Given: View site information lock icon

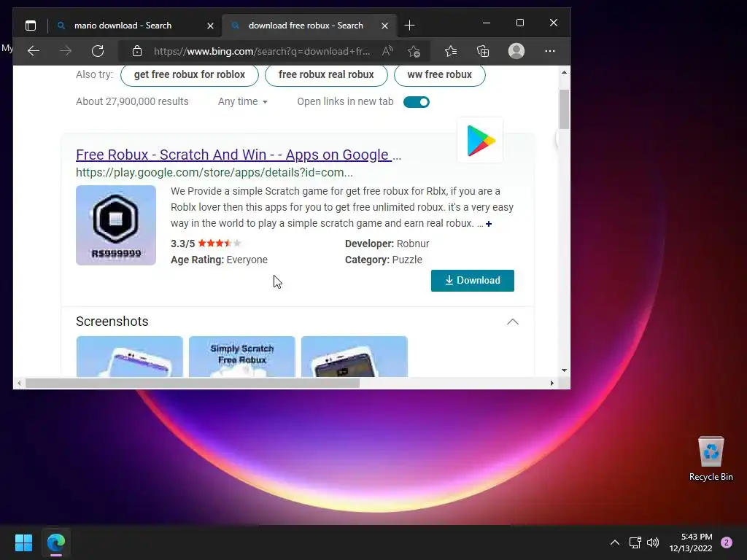Looking at the screenshot, I should pyautogui.click(x=137, y=51).
